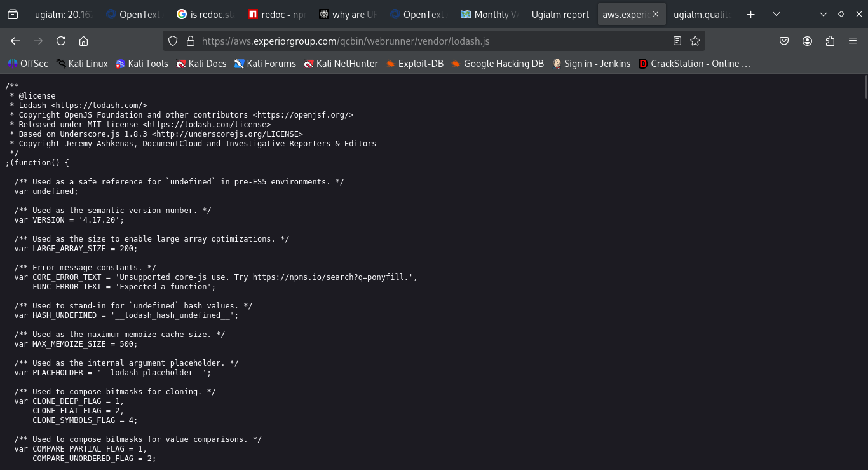Open the Firefox application hamburger menu
Screen dimensions: 868x470
click(x=853, y=41)
